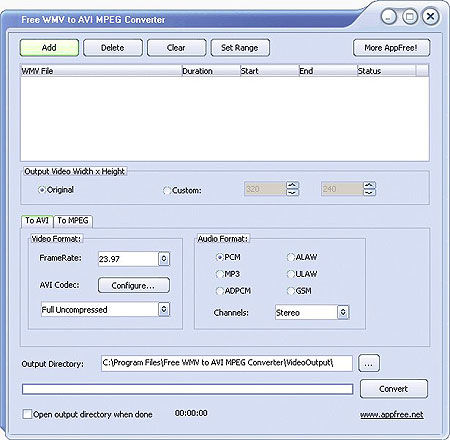Start conversion with Convert button
This screenshot has height=440, width=450.
[x=394, y=389]
